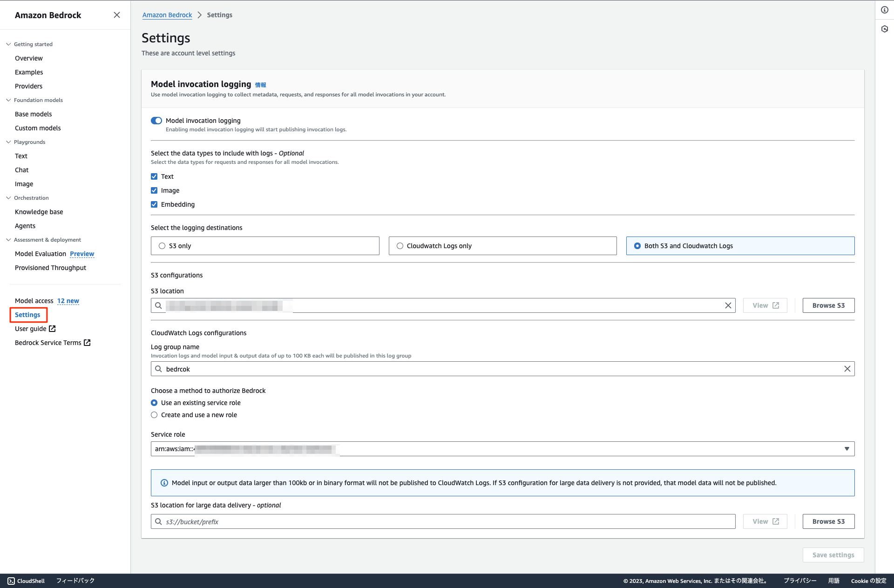Collapse the Orchestration section
Image resolution: width=894 pixels, height=588 pixels.
click(8, 198)
